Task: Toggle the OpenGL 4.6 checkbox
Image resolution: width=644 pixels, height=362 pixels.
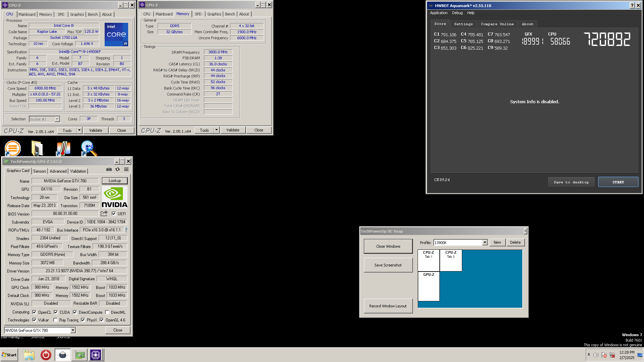Action: [102, 320]
